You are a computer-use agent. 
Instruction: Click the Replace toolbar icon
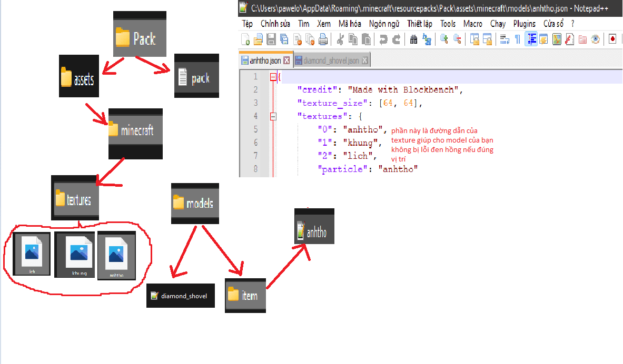(427, 39)
